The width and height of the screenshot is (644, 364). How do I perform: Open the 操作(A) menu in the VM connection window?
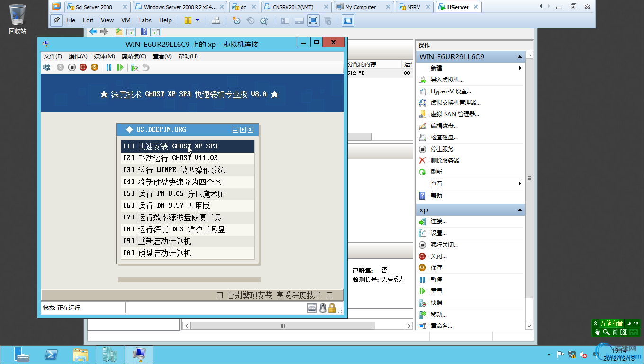(x=78, y=56)
